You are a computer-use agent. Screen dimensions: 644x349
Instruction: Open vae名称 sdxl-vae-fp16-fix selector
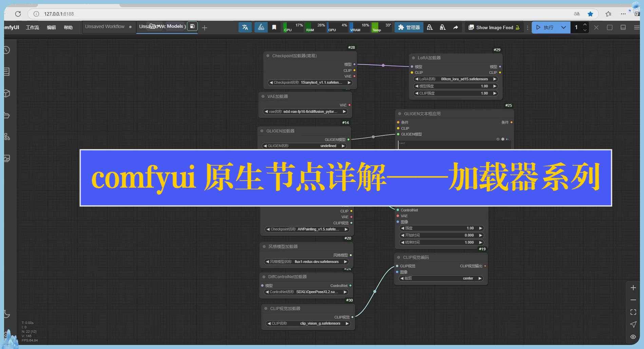point(305,112)
